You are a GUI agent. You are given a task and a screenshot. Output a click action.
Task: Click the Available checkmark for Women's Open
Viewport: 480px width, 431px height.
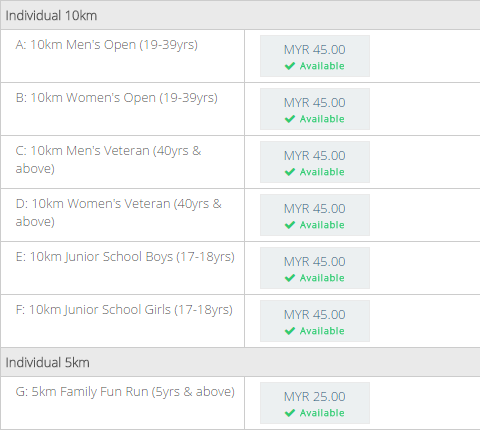click(290, 119)
